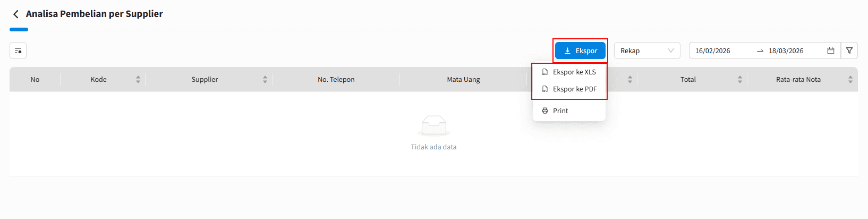
Task: Edit the end date 18/03/2026
Action: (786, 51)
